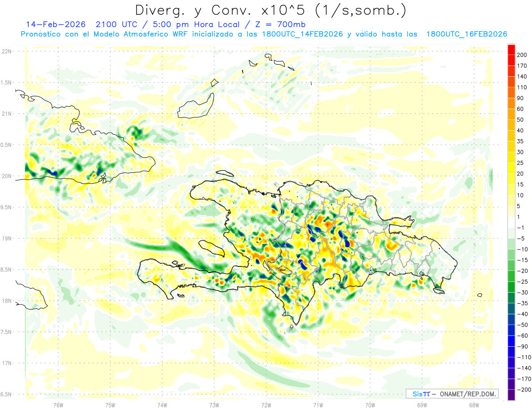Click the 69W longitude label
The width and height of the screenshot is (532, 411).
pyautogui.click(x=422, y=405)
